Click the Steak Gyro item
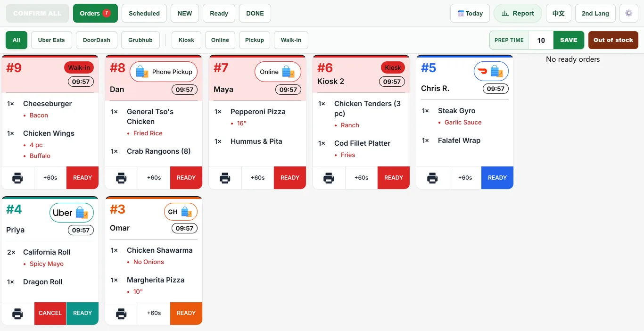This screenshot has height=331, width=644. pos(456,111)
